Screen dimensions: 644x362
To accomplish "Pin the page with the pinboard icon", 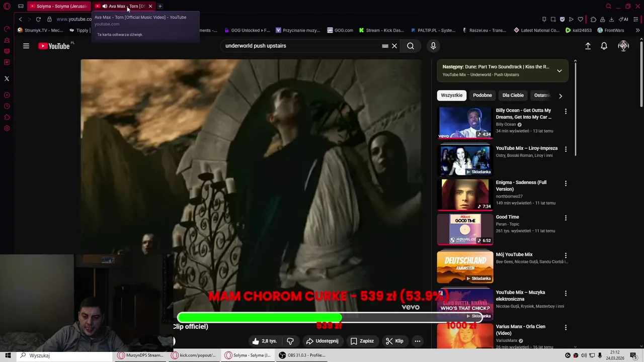I will coord(544,19).
